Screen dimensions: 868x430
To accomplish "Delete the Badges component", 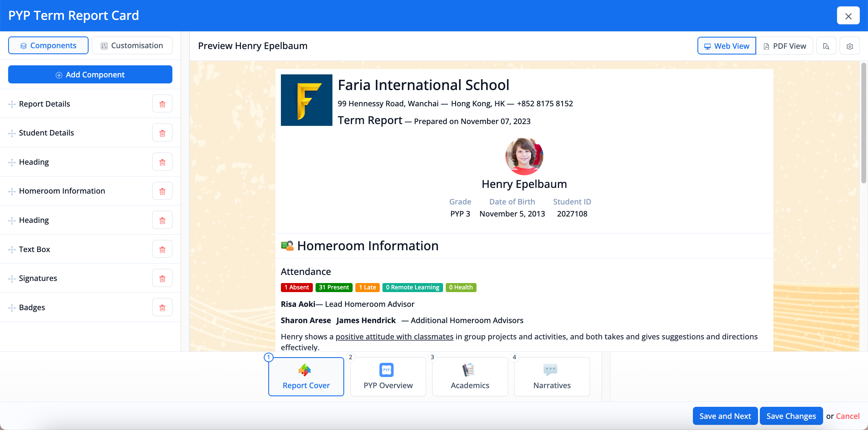I will pos(162,308).
